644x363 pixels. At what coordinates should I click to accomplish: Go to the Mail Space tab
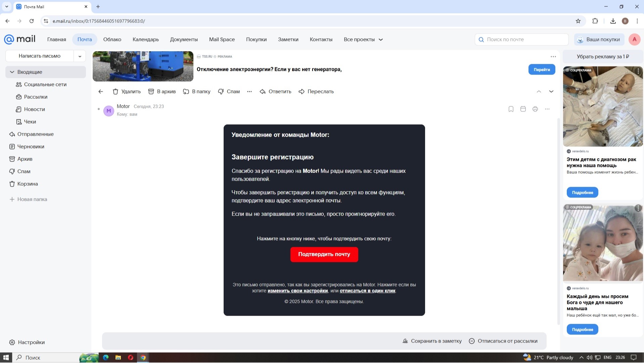point(222,39)
